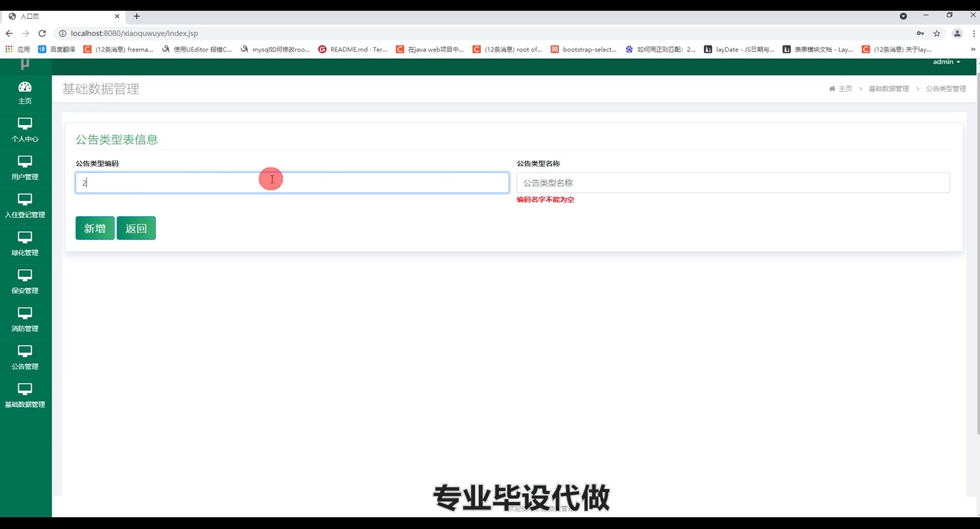Open the 使用UEditor 报错 bookmark

pos(197,49)
